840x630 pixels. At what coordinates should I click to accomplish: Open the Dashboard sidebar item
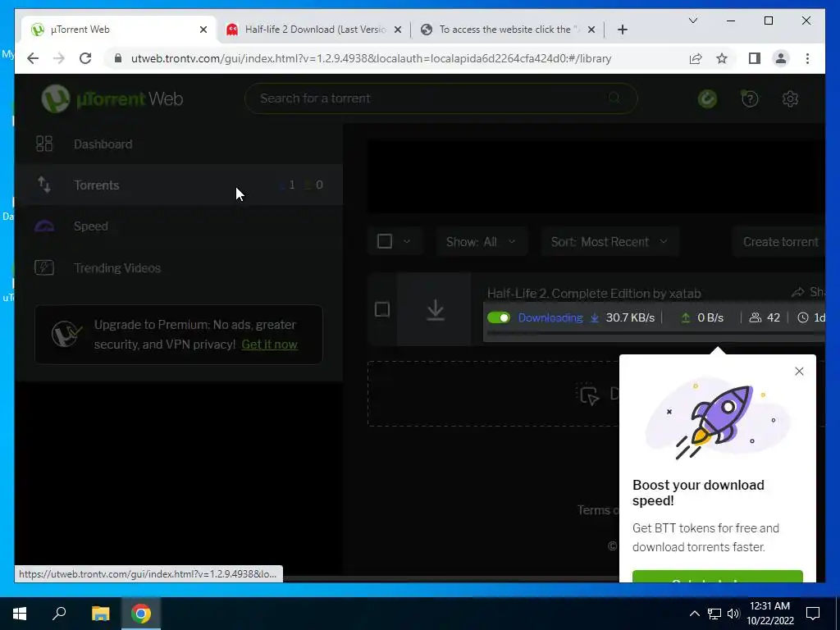pos(179,144)
